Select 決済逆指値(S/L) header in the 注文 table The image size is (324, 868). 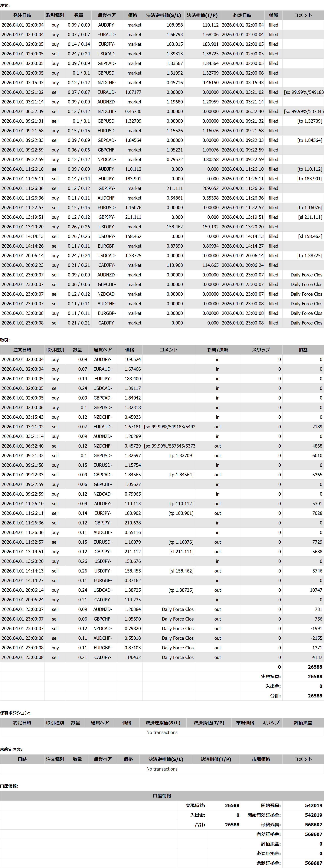coord(164,15)
